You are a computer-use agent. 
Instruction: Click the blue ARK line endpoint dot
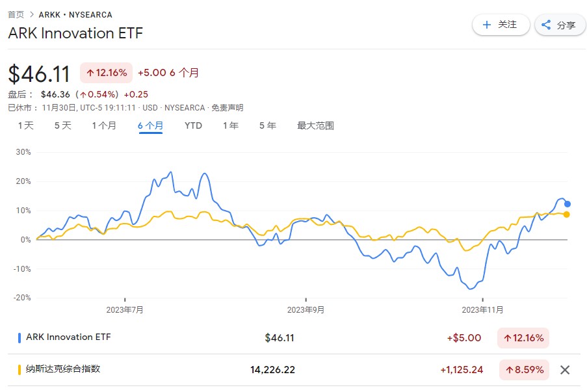567,204
